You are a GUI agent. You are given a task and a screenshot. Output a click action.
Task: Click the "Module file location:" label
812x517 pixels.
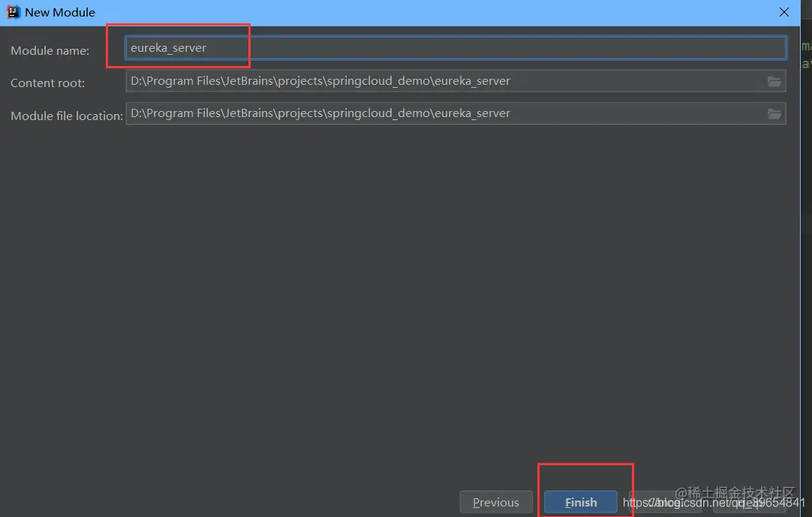(67, 116)
